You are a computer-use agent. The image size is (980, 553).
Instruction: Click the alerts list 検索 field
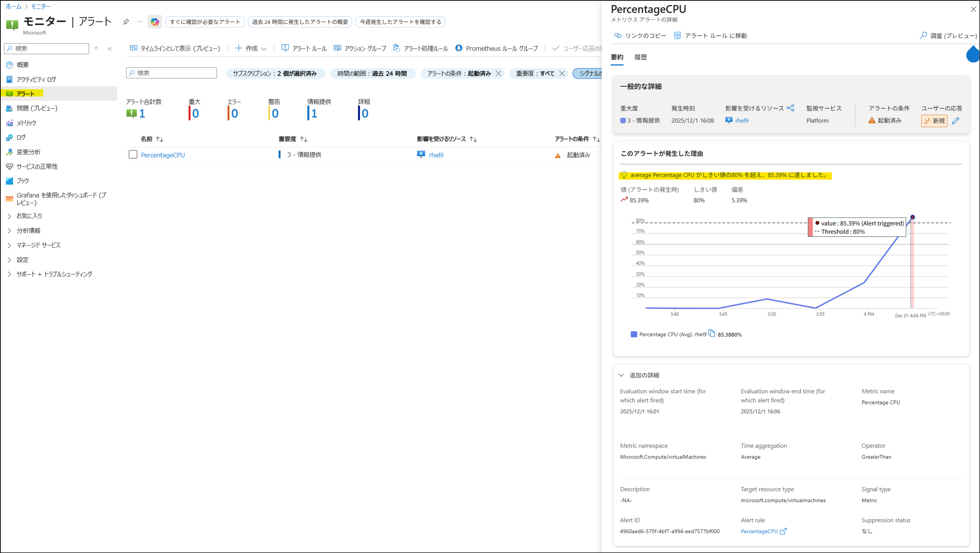point(171,73)
